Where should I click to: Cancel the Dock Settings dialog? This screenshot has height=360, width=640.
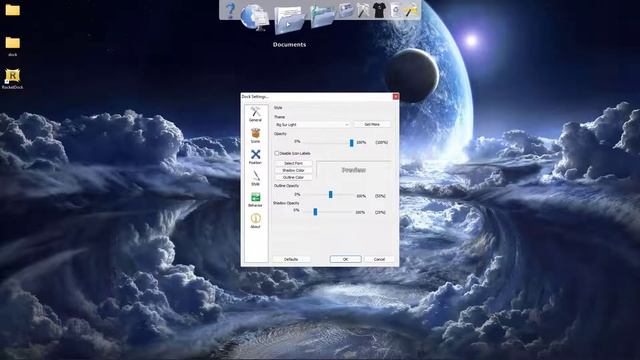[x=379, y=259]
